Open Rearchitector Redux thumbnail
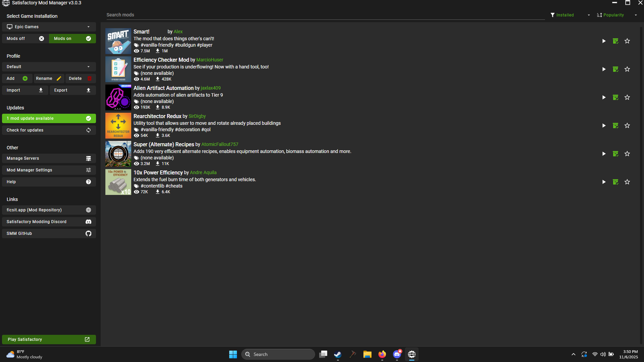The height and width of the screenshot is (362, 644). pyautogui.click(x=118, y=125)
